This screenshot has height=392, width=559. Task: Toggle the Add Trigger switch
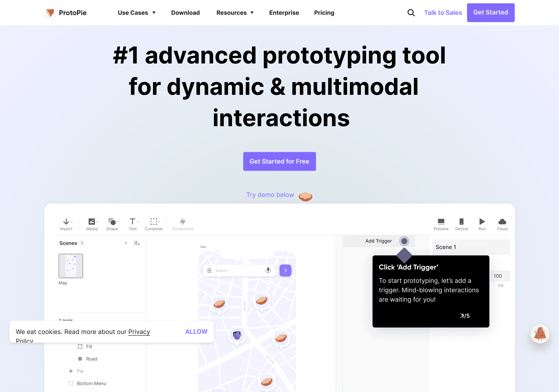pyautogui.click(x=404, y=241)
